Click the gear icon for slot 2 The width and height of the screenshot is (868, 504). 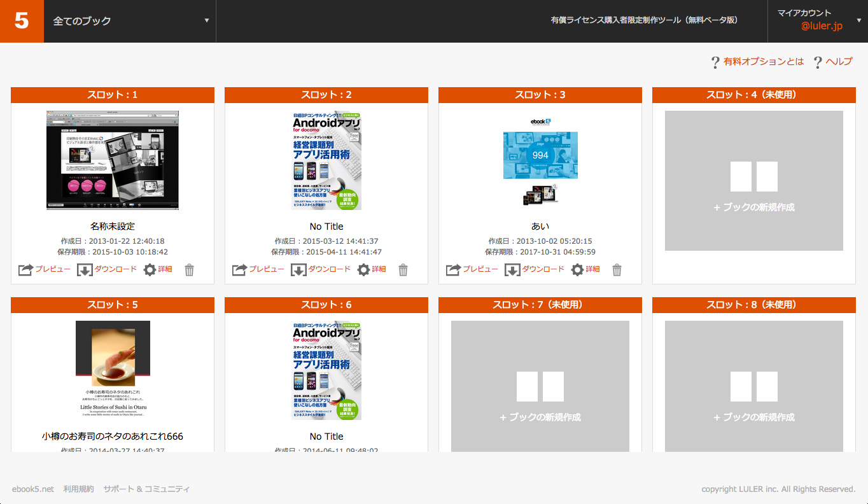(363, 270)
